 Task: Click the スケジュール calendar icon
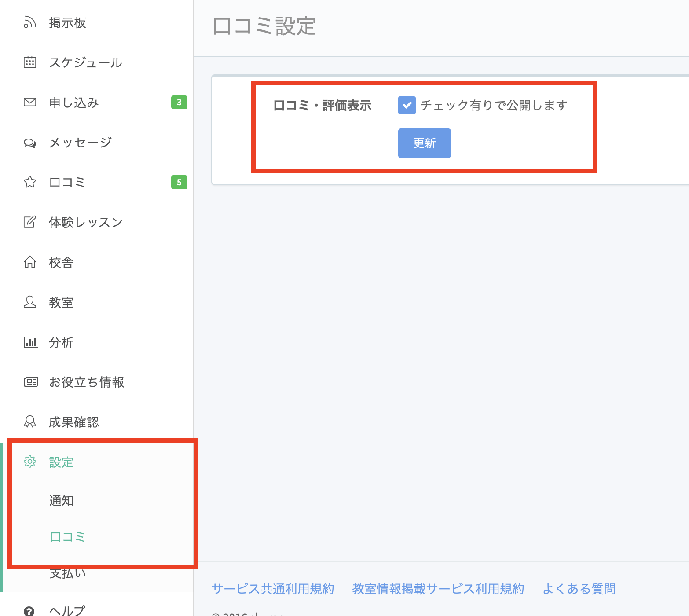point(29,62)
